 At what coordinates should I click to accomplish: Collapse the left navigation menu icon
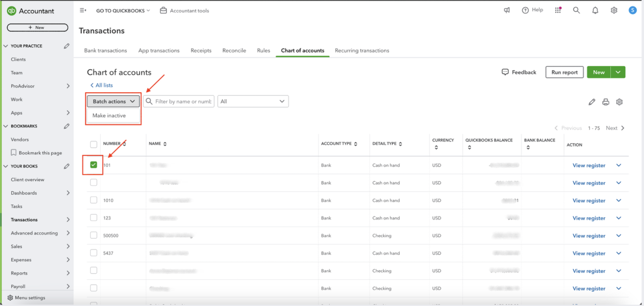pyautogui.click(x=83, y=10)
